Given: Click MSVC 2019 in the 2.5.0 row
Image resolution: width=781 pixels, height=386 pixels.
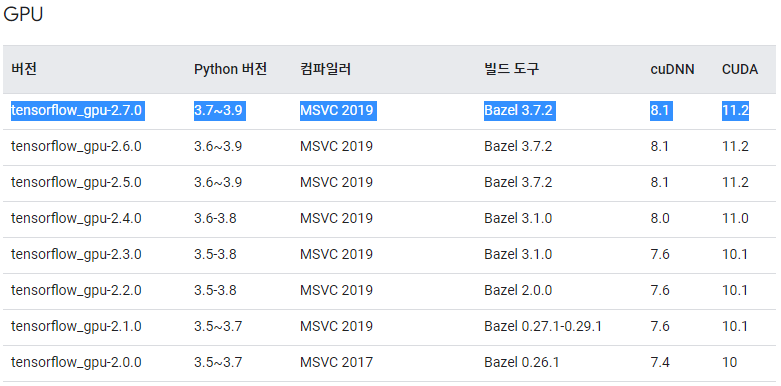Looking at the screenshot, I should tap(337, 183).
